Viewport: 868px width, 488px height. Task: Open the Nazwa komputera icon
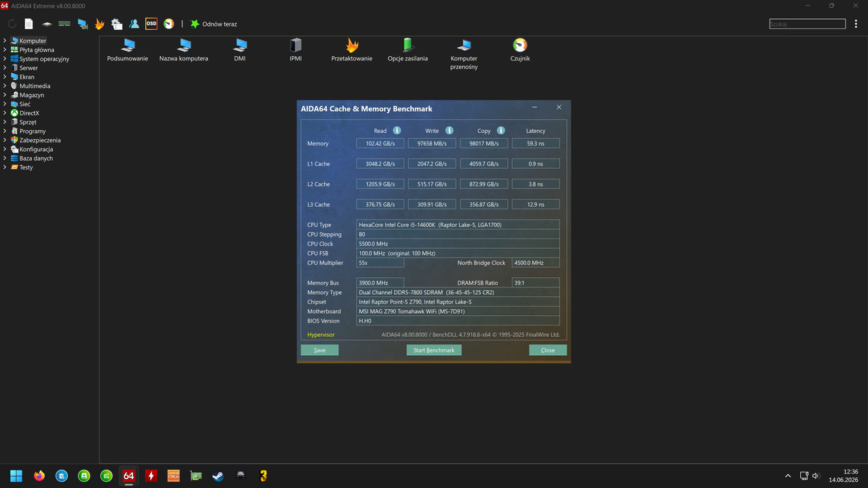click(x=184, y=50)
